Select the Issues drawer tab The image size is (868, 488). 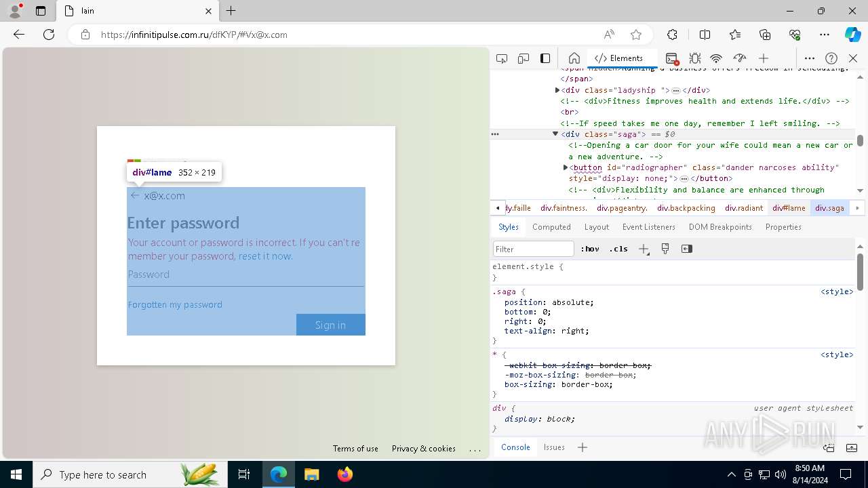[554, 447]
